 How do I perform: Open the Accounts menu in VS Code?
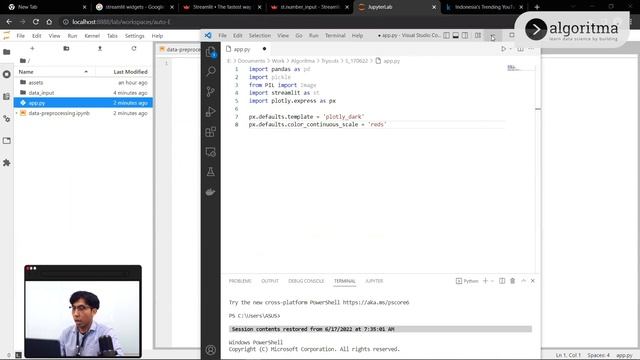211,350
